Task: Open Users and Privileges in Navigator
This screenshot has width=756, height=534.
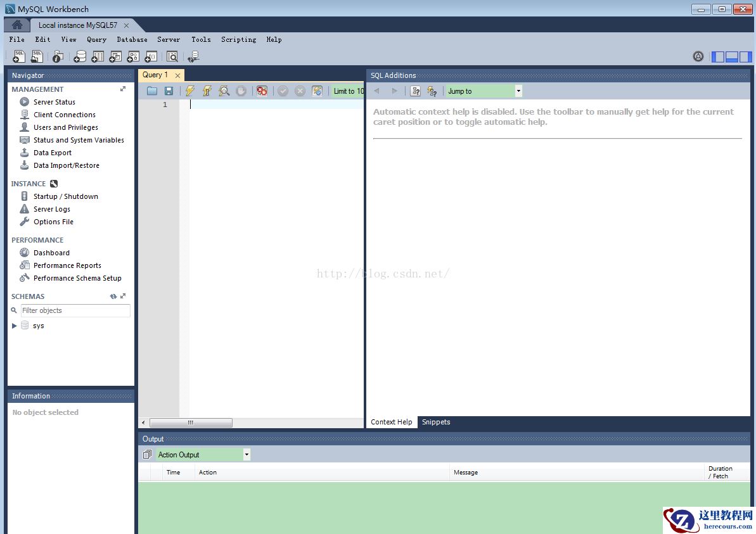Action: point(65,127)
